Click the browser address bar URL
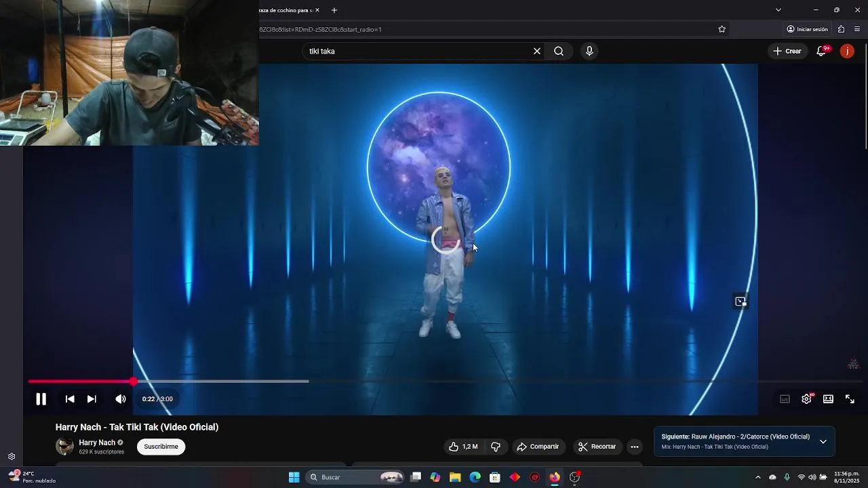The image size is (868, 488). [x=320, y=29]
